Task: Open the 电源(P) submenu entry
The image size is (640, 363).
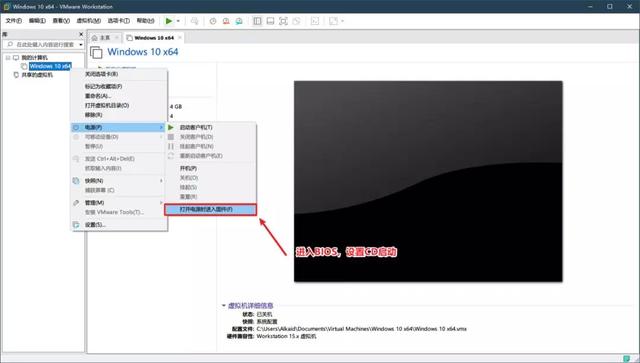Action: [118, 127]
